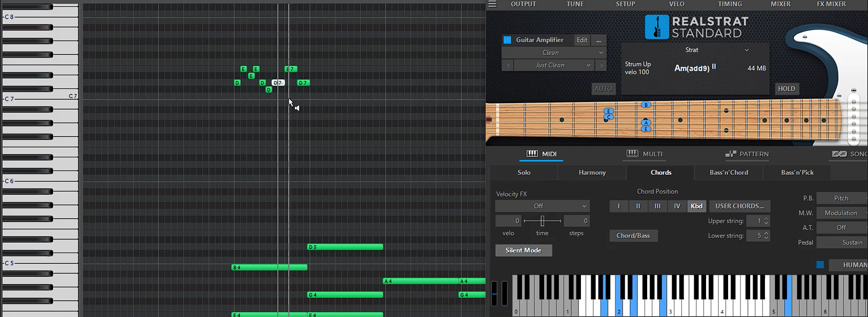Toggle Guitar Amplifier blue power square

pos(507,40)
